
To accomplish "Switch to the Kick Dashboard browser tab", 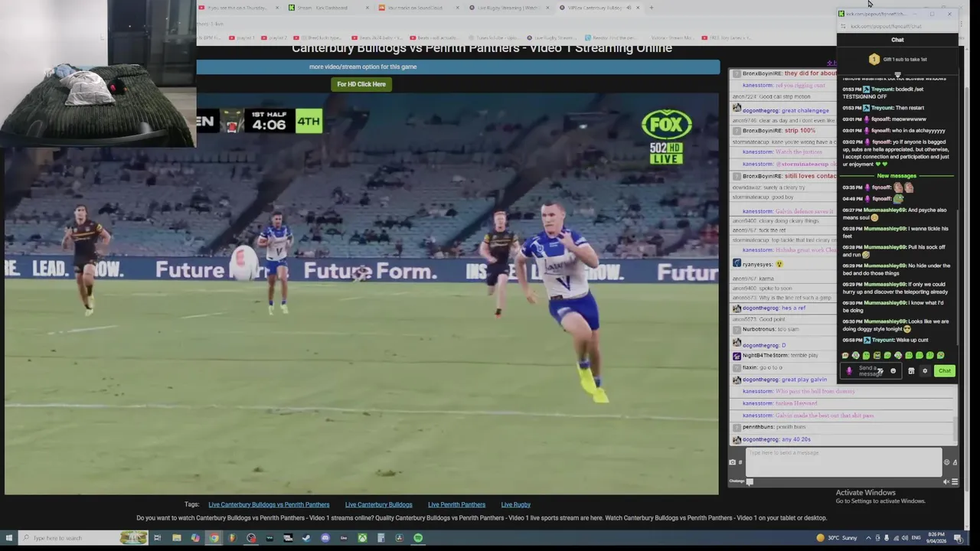I will tap(327, 8).
